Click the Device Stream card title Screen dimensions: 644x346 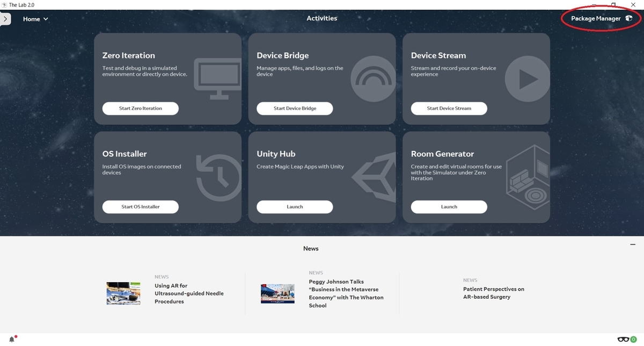pyautogui.click(x=438, y=55)
